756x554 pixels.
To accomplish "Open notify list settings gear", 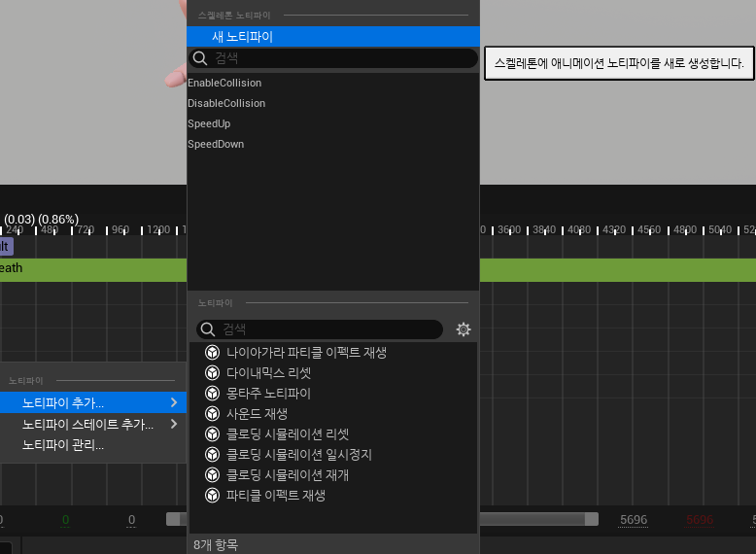I will point(464,329).
